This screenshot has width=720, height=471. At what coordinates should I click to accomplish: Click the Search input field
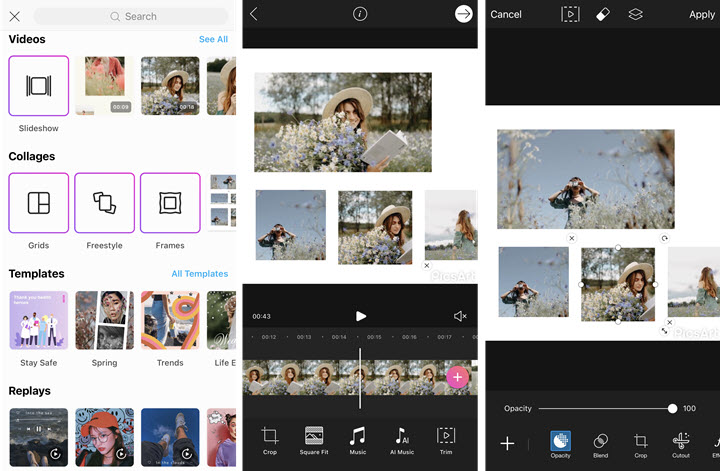click(x=133, y=16)
